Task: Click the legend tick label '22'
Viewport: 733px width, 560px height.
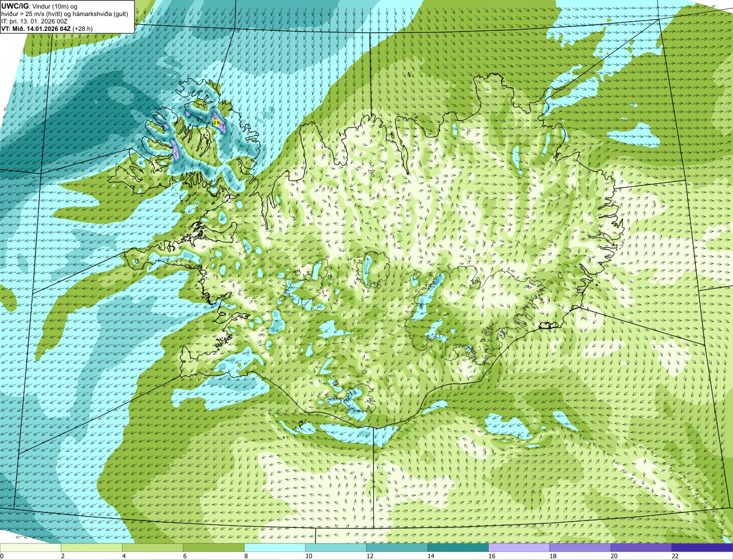Action: [675, 556]
